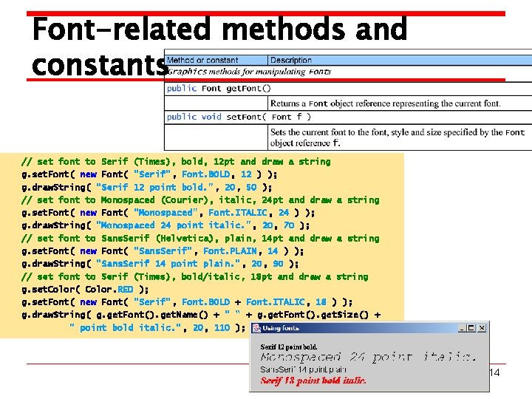Click comment 'set font to Serif (Times), bold, 12pt'
Screen dimensions: 532x399
pyautogui.click(x=176, y=162)
